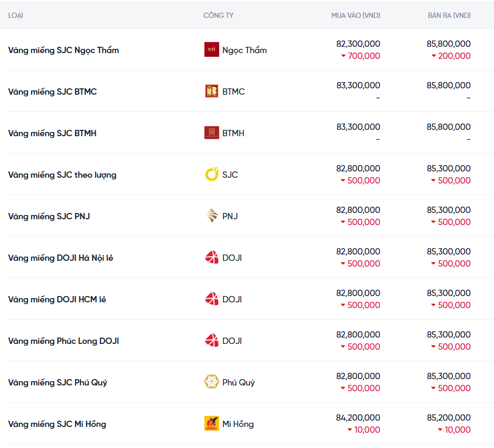The width and height of the screenshot is (494, 448).
Task: Click the BÁN RA (VND) column header
Action: [x=449, y=15]
